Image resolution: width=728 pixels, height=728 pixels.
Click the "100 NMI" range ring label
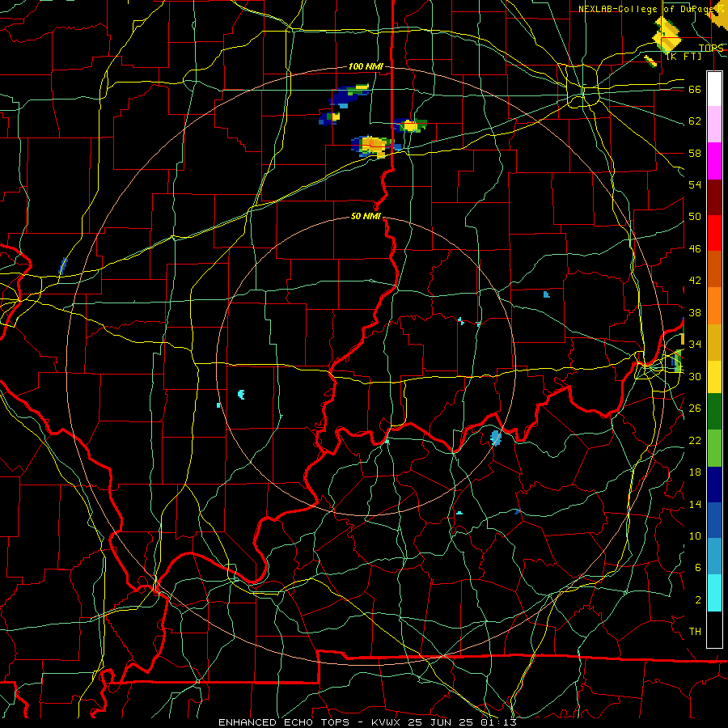click(x=366, y=66)
